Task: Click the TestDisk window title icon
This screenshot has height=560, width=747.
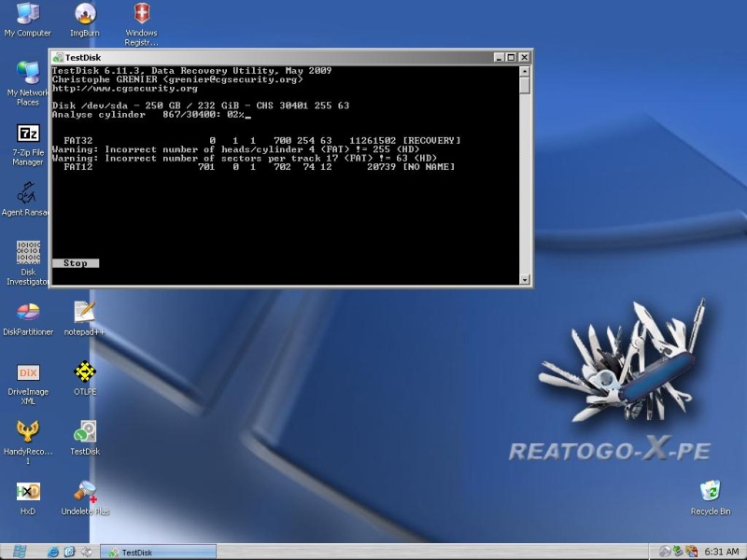Action: [58, 58]
